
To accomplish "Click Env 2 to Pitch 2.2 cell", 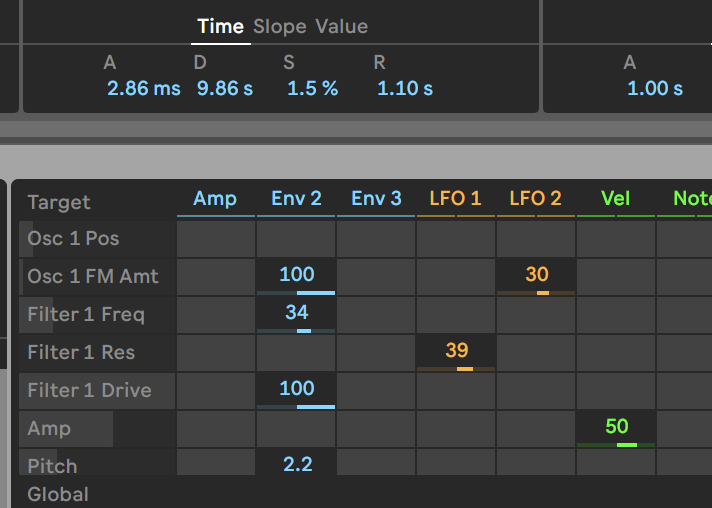I will (x=297, y=465).
